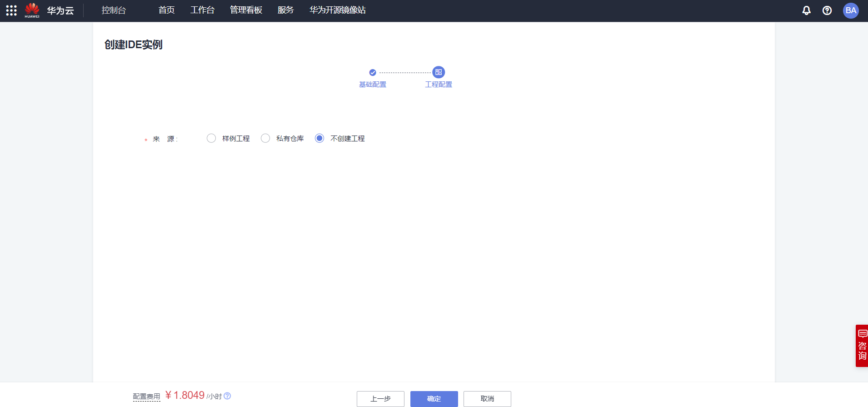Screen dimensions: 868x407
Task: Go to 首页 in the top navigation
Action: pos(166,10)
